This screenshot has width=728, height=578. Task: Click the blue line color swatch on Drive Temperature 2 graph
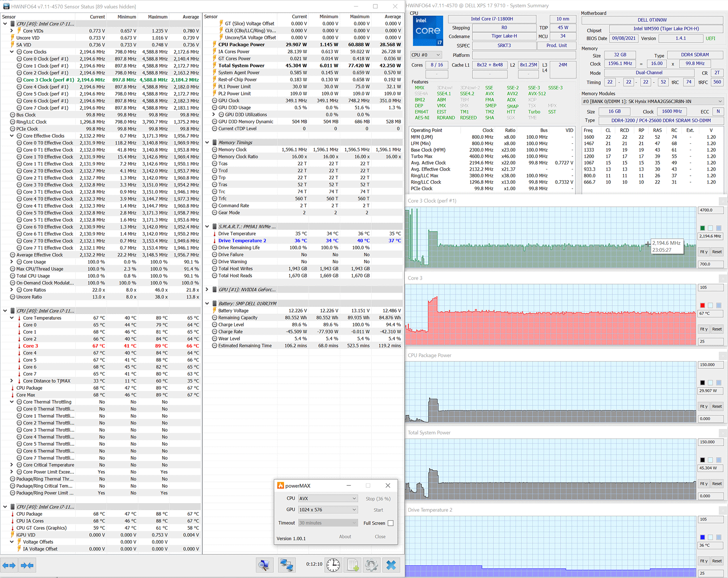click(x=703, y=538)
